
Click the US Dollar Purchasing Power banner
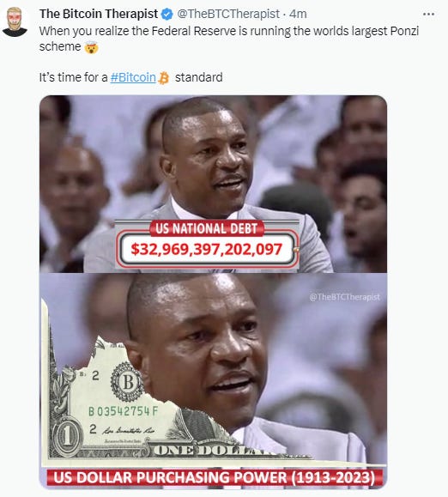215,477
